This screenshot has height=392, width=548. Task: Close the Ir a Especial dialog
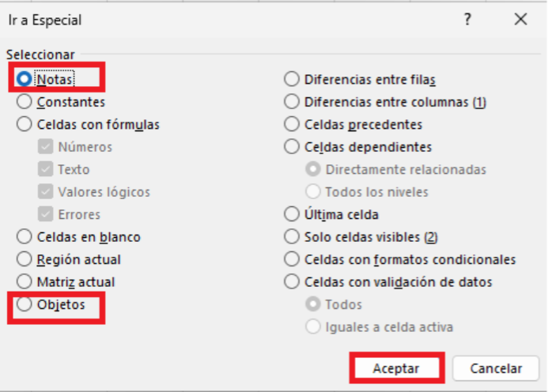(x=521, y=19)
